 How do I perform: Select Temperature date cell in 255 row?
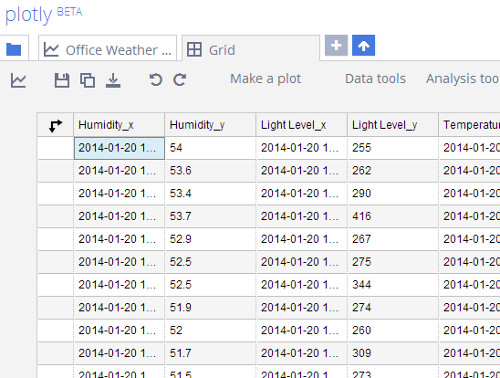click(469, 148)
